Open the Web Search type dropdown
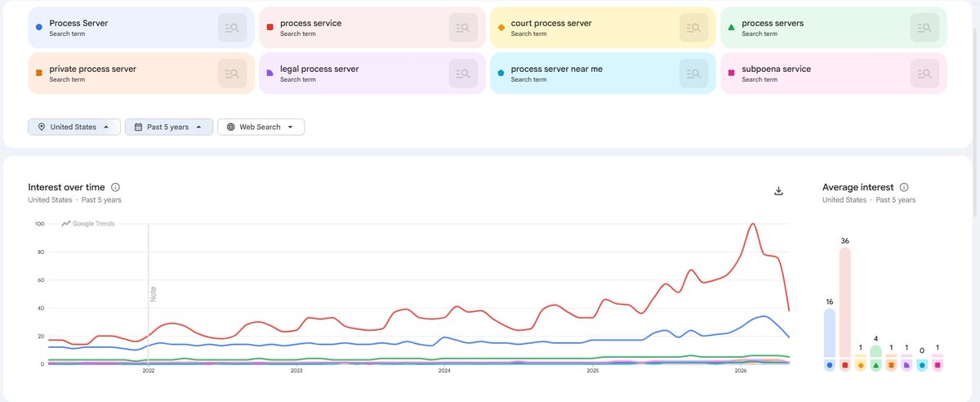980x402 pixels. pos(261,127)
